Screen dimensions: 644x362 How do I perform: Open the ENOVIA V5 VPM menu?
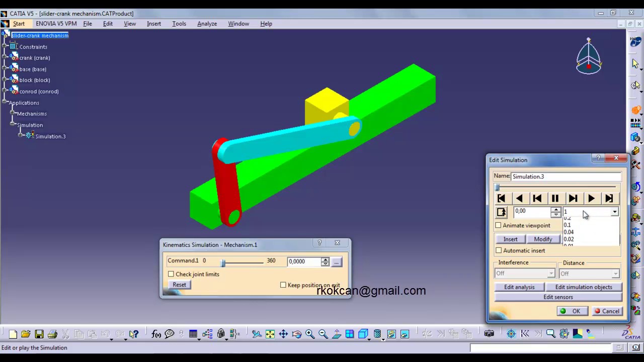click(x=56, y=24)
